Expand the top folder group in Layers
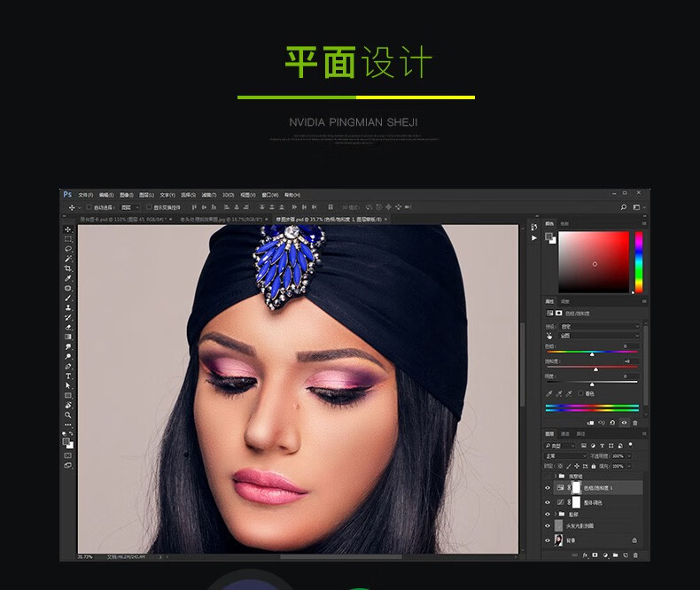The width and height of the screenshot is (700, 590). click(556, 477)
